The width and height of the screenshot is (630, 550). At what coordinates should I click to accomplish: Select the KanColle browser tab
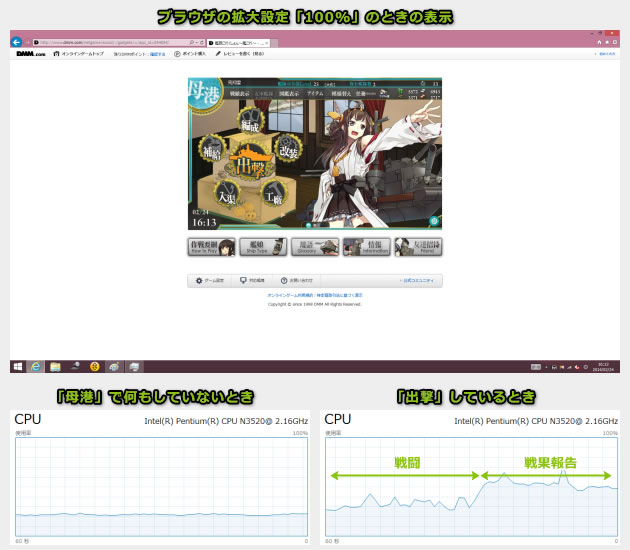coord(239,43)
